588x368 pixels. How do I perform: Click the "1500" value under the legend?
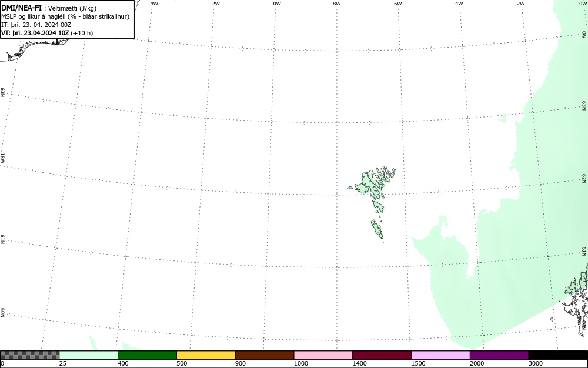(418, 363)
